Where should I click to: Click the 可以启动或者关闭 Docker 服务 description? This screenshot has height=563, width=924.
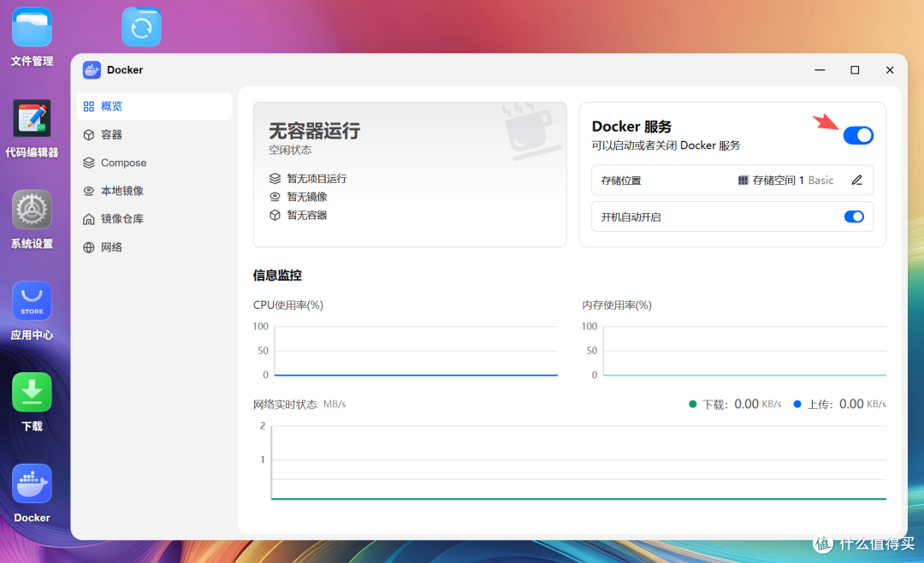pos(666,145)
